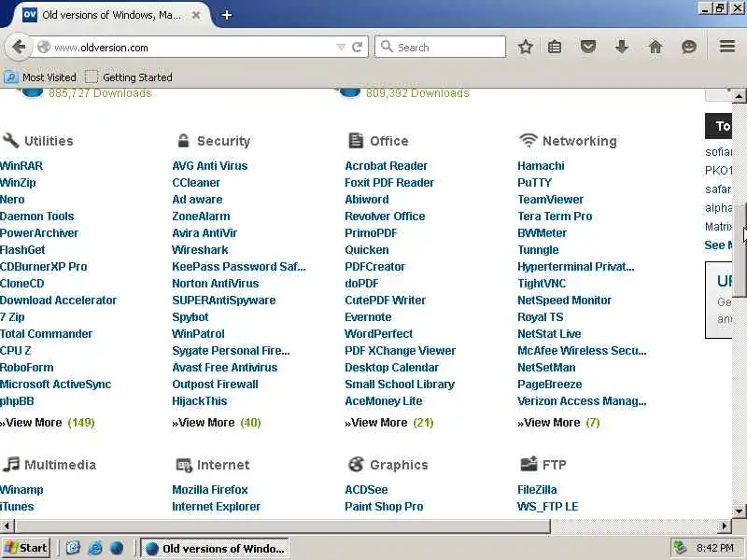Click the system tray network icon
This screenshot has width=747, height=560.
pyautogui.click(x=679, y=548)
